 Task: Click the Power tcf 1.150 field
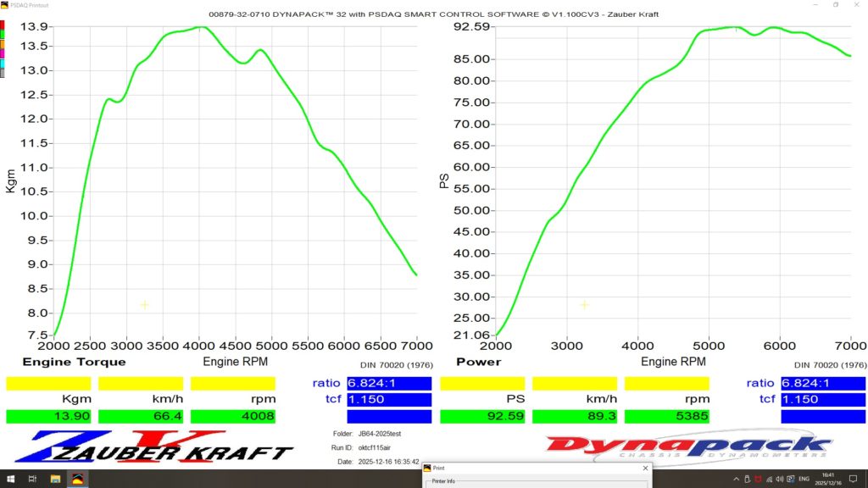pyautogui.click(x=823, y=400)
